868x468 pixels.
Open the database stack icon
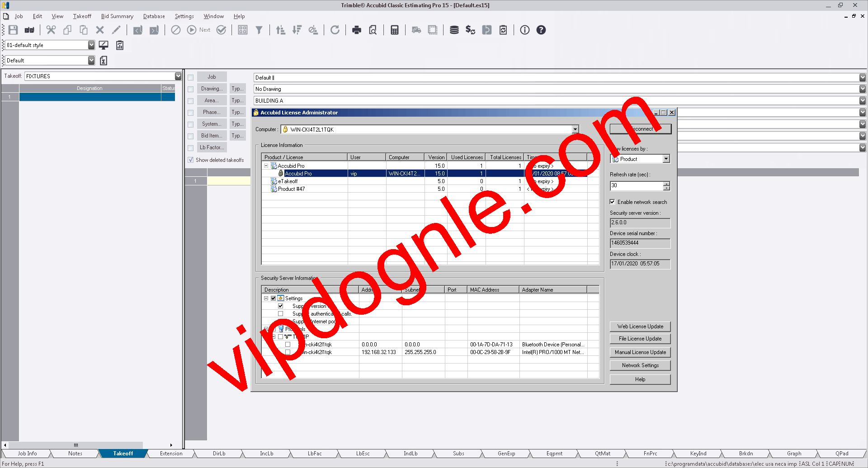point(454,30)
